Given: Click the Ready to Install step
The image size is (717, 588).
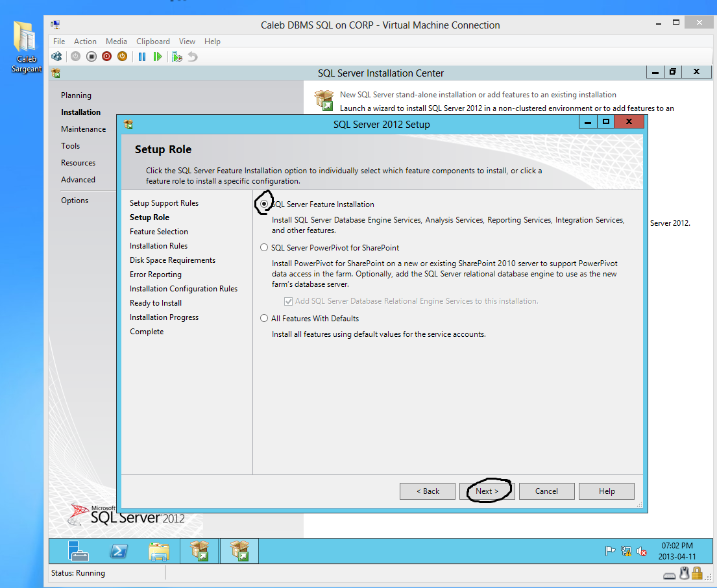Looking at the screenshot, I should [156, 302].
